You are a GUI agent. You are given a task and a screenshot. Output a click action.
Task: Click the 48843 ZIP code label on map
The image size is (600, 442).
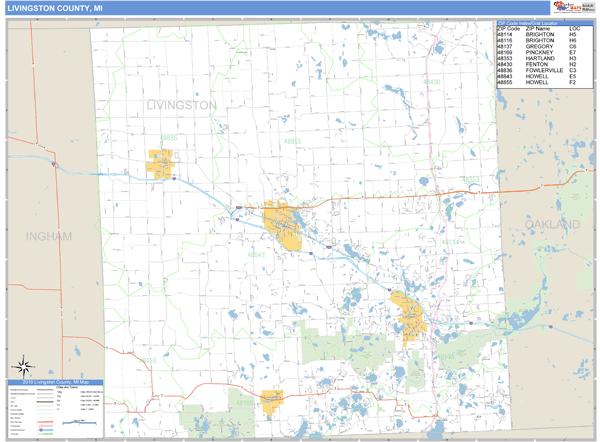[257, 255]
